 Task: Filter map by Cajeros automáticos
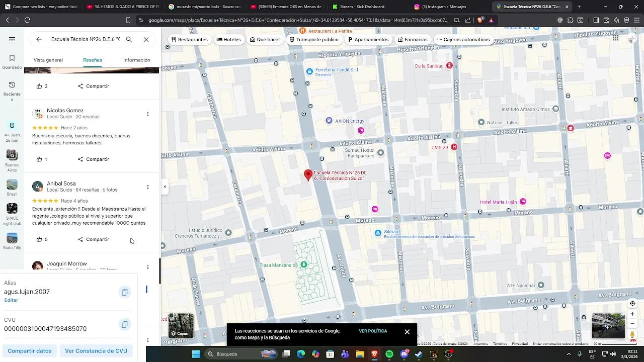click(463, 40)
